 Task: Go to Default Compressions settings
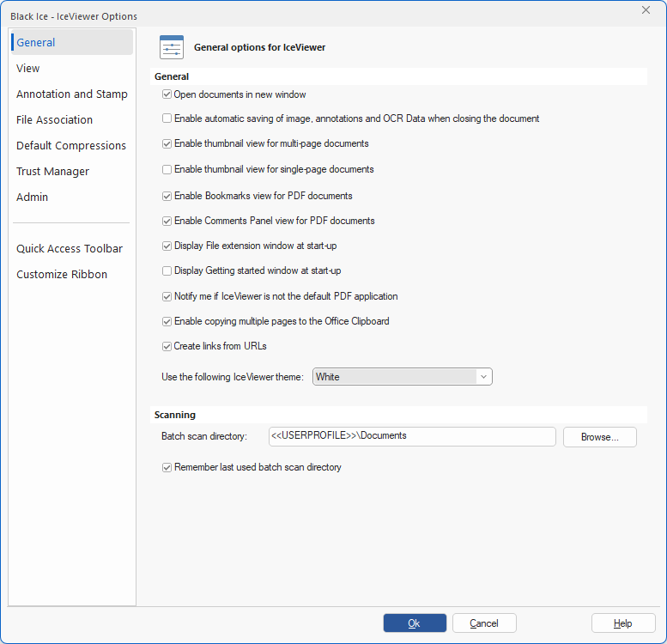point(71,145)
